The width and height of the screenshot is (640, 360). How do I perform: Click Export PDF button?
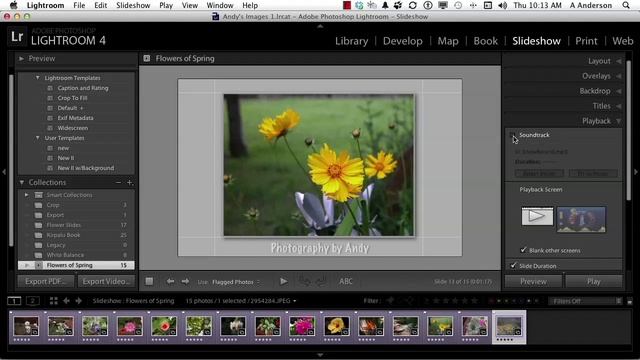point(46,281)
